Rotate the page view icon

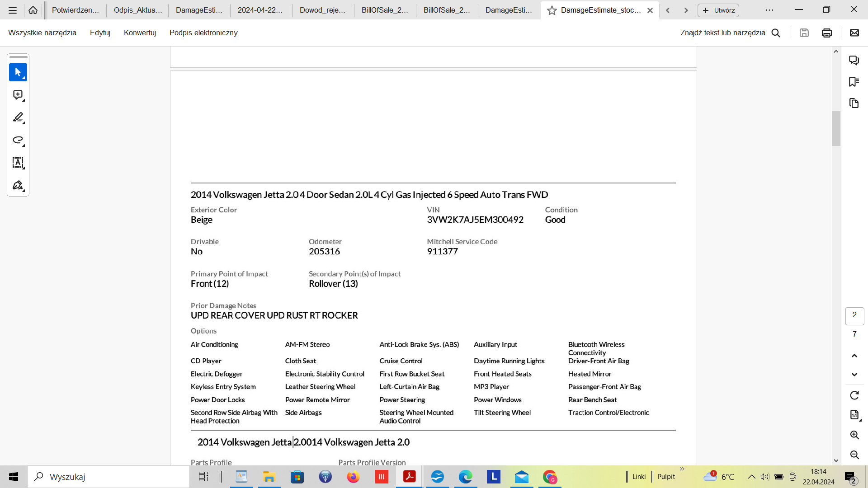point(854,395)
